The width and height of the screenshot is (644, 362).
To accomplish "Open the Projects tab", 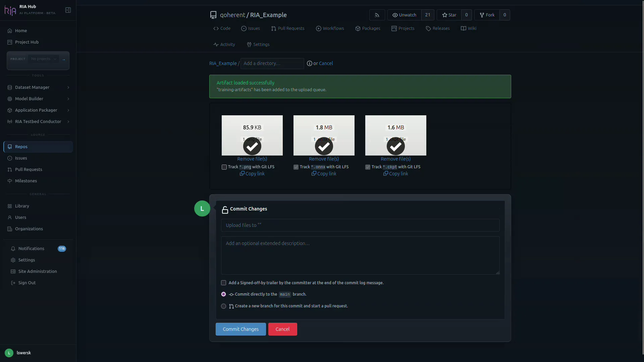I will pos(403,28).
